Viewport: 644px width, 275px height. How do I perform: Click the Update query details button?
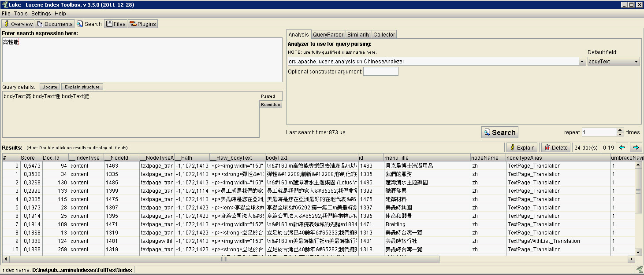click(50, 87)
